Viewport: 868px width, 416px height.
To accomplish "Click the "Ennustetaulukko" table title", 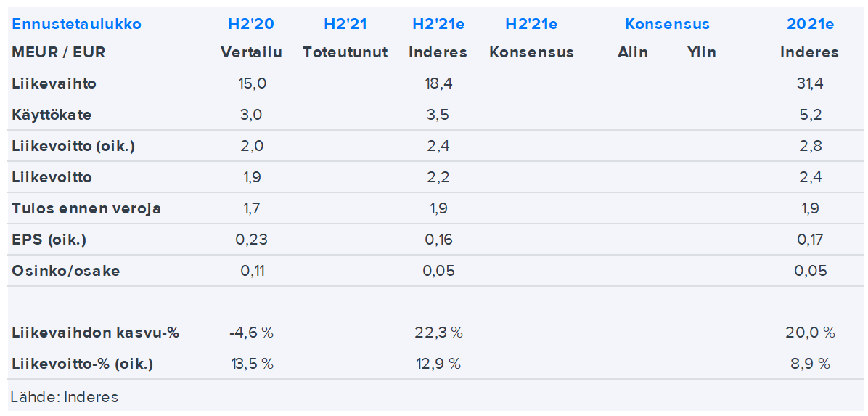I will [76, 24].
